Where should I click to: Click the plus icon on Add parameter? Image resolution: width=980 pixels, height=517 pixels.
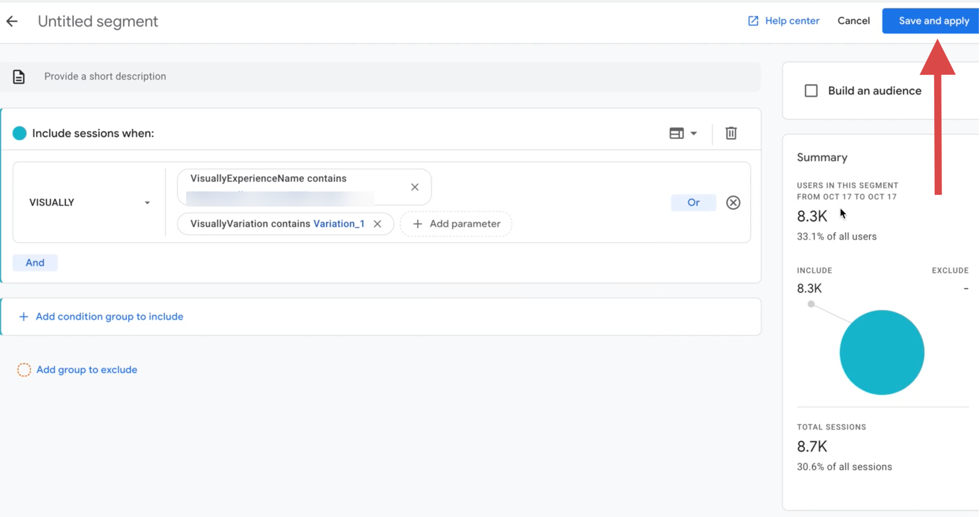coord(418,224)
